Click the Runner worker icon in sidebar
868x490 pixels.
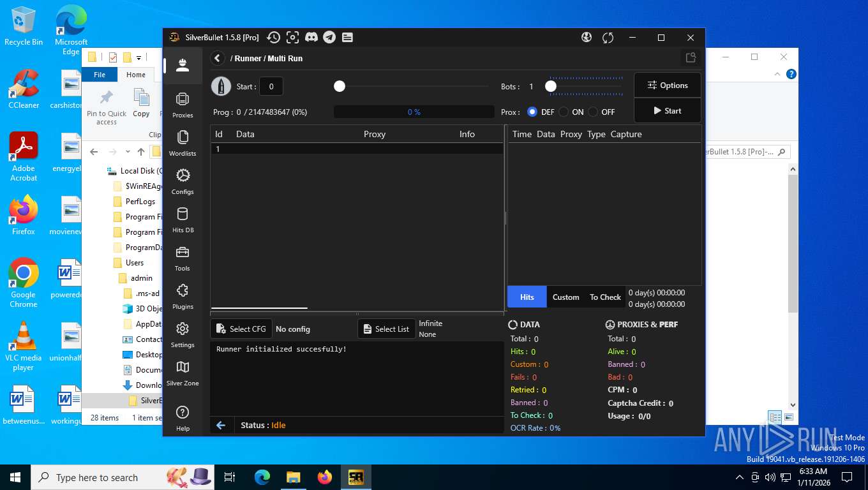tap(183, 65)
